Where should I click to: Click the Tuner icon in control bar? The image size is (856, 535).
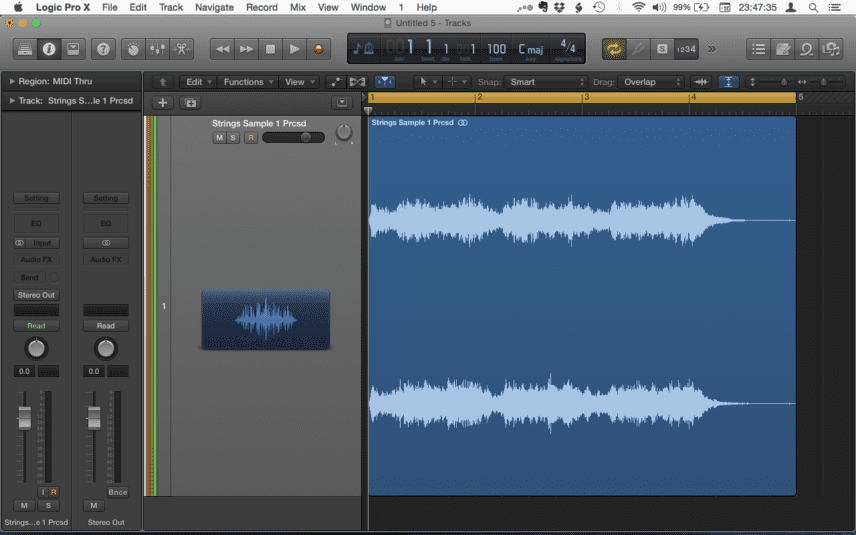coord(638,49)
